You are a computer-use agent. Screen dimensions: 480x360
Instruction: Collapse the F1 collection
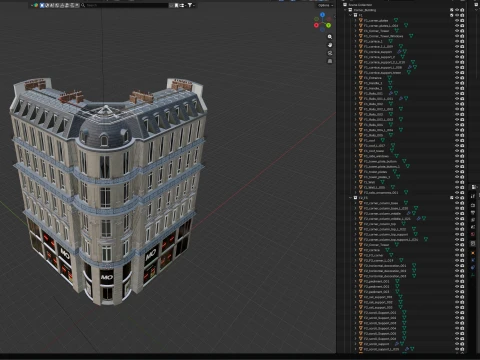[x=351, y=15]
